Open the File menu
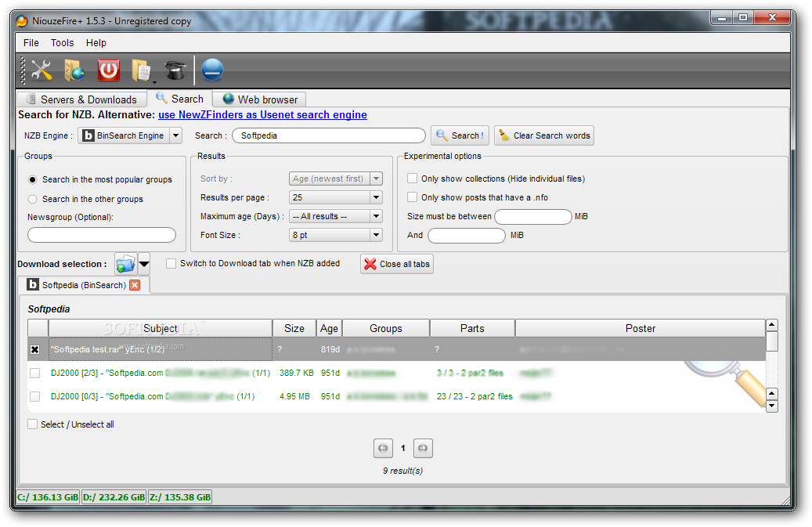The height and width of the screenshot is (527, 812). pyautogui.click(x=31, y=43)
